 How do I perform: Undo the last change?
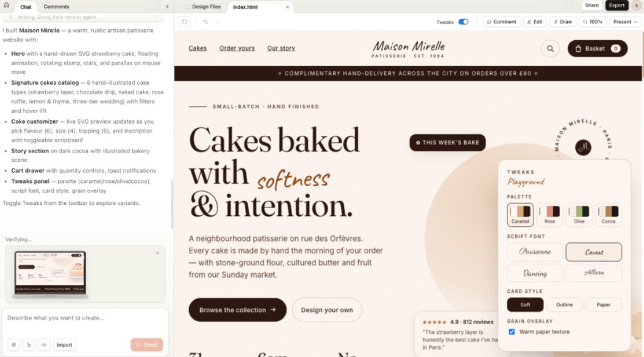click(x=206, y=22)
